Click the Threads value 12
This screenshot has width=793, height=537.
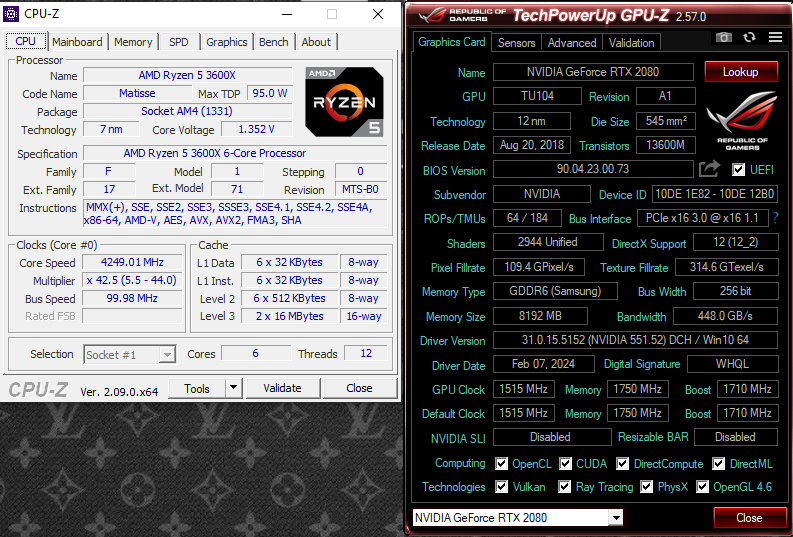coord(366,353)
